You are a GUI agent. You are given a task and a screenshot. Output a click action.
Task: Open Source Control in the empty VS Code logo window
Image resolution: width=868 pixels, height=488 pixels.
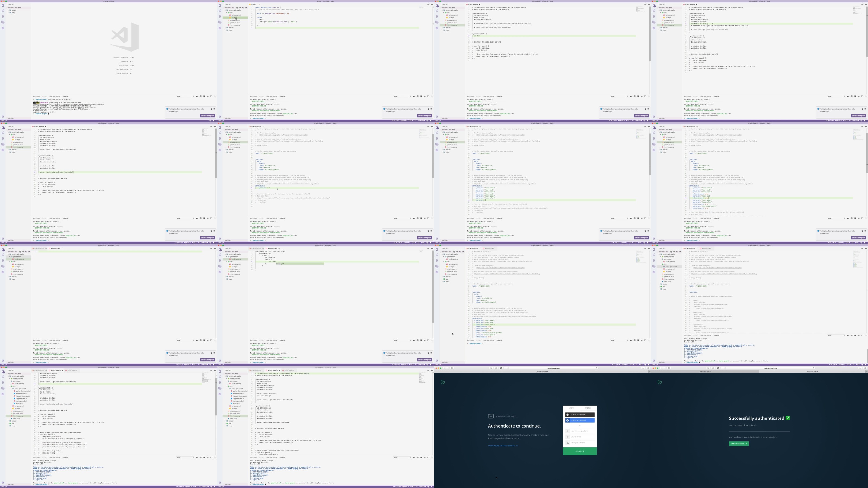click(3, 17)
